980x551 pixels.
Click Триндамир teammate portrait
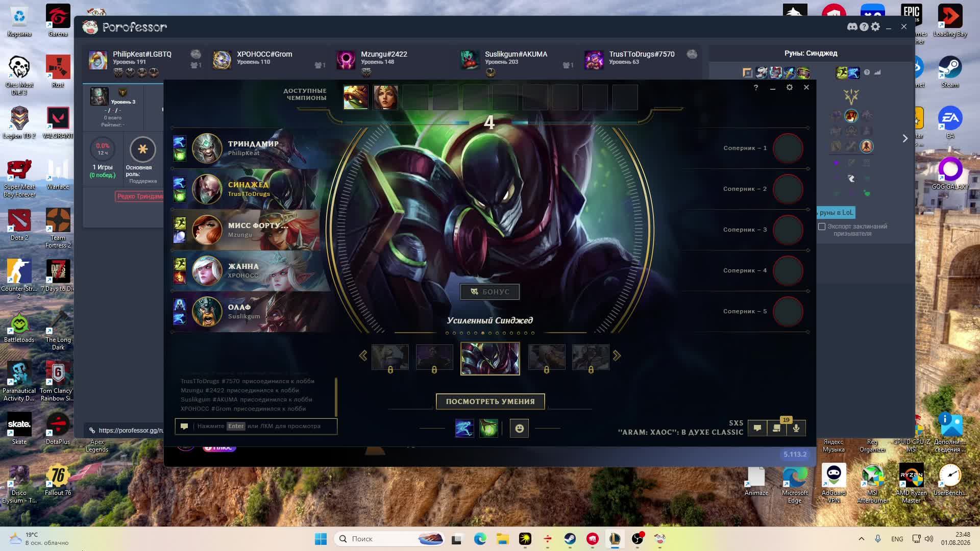[x=207, y=148]
